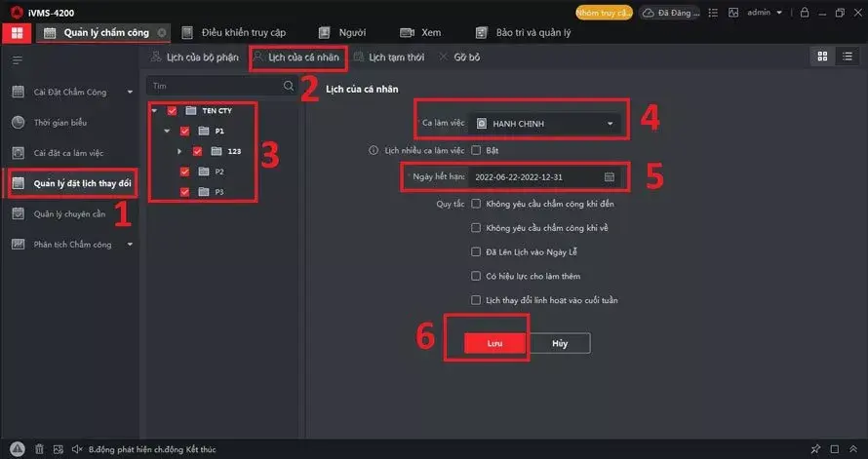
Task: Uncheck the P2 department checkbox
Action: (185, 172)
